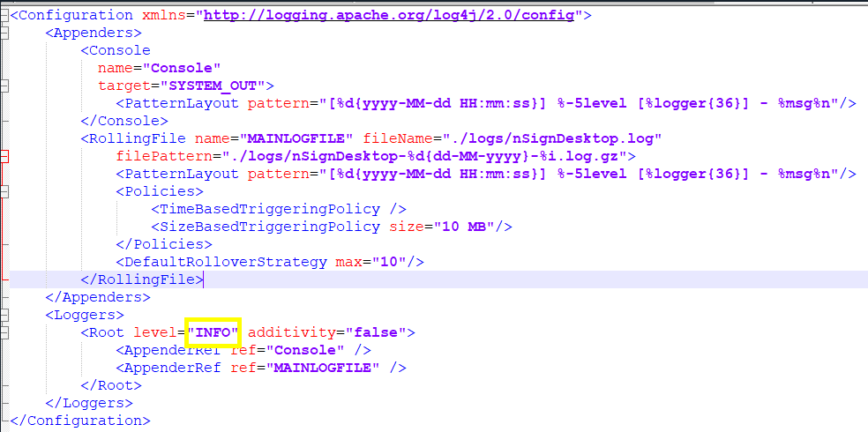
Task: Collapse the Console element fold marker
Action: tap(4, 86)
